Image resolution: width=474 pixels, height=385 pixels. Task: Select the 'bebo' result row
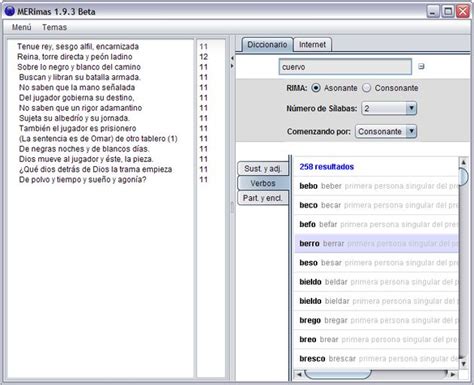pos(376,186)
